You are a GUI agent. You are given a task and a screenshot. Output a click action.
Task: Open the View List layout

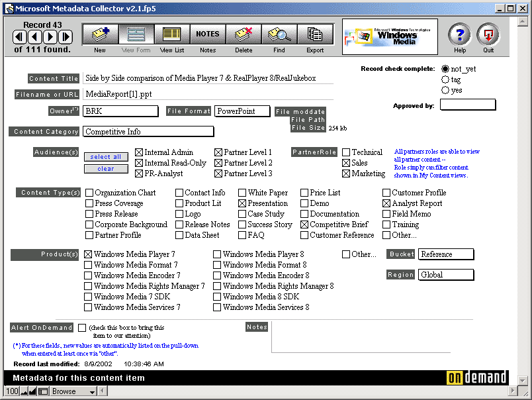tap(172, 34)
